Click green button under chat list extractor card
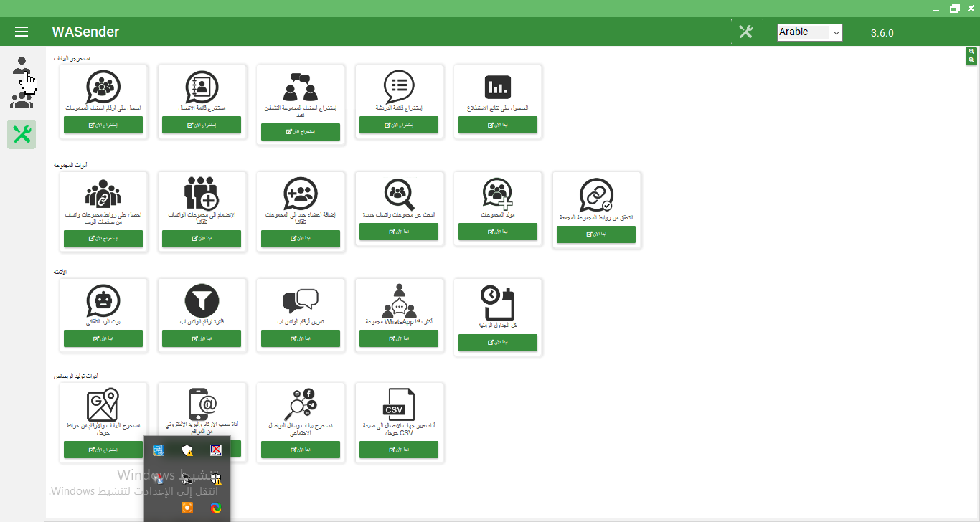This screenshot has height=522, width=980. point(399,125)
